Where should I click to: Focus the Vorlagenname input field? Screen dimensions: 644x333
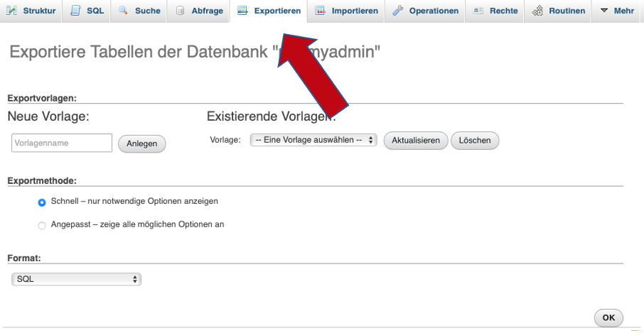(x=62, y=143)
